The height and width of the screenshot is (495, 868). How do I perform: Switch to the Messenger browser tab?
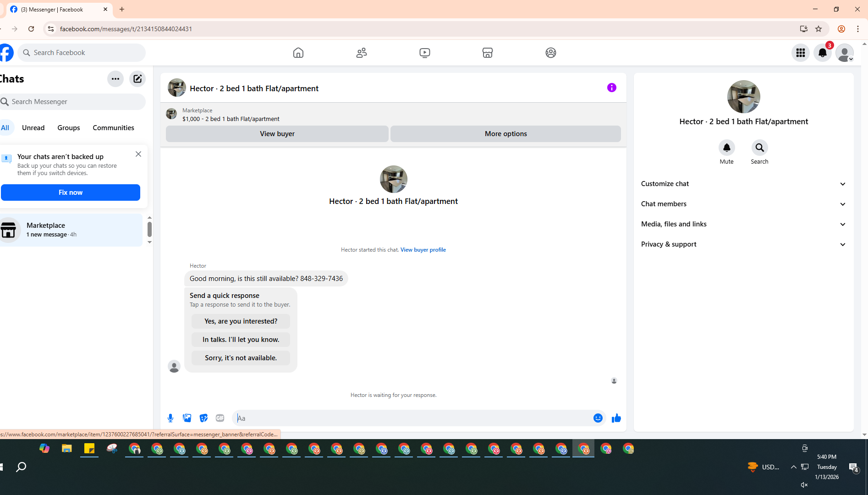click(59, 9)
